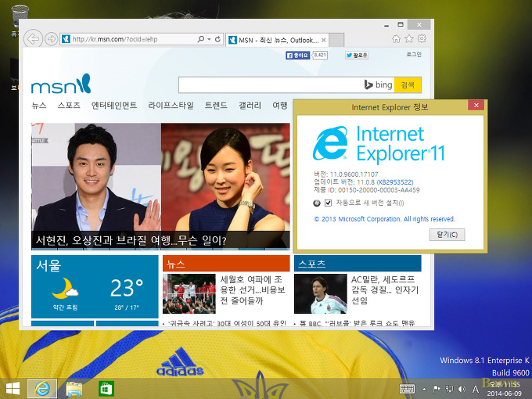Open the headline photo of the waving man

(x=96, y=177)
